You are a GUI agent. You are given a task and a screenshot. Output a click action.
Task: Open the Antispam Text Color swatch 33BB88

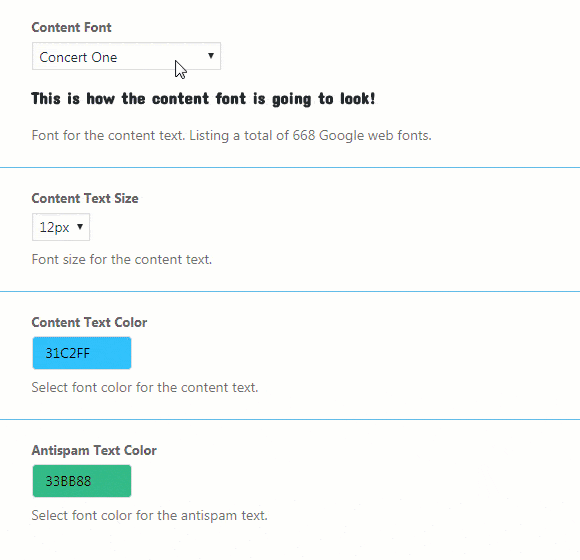pyautogui.click(x=82, y=481)
